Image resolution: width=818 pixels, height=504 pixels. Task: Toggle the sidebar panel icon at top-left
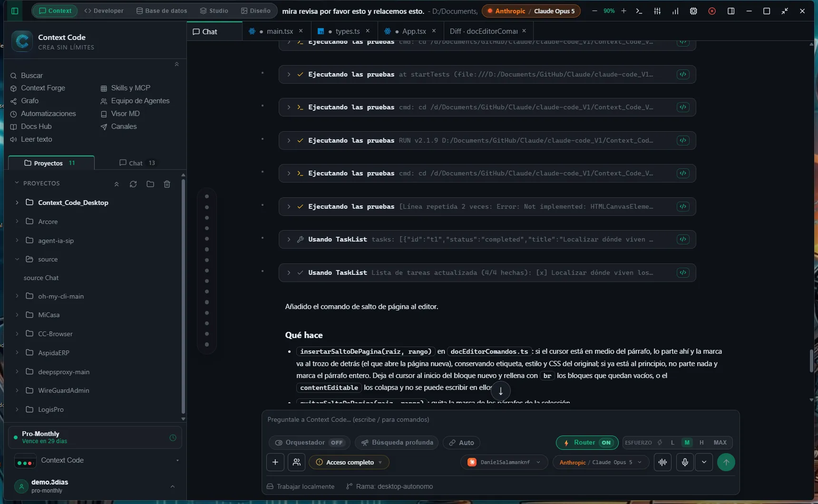click(x=15, y=11)
